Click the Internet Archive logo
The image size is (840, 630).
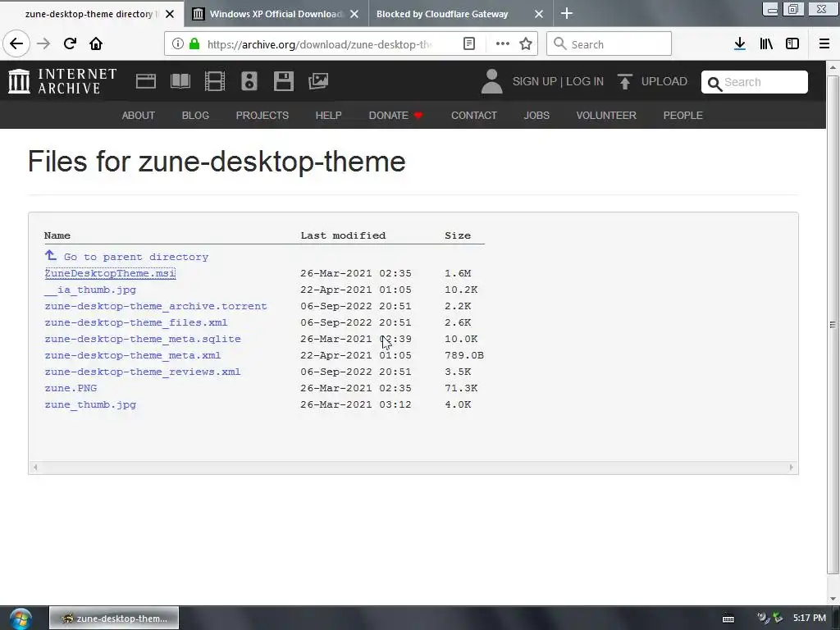[62, 81]
